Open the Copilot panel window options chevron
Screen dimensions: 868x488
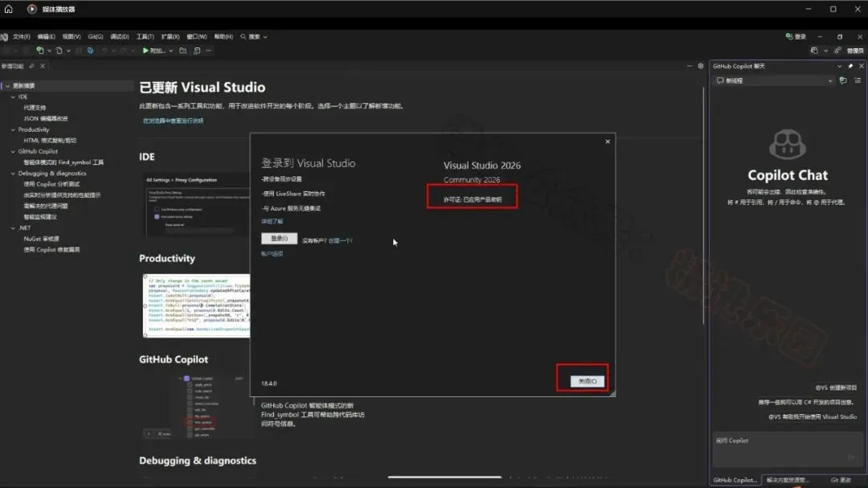[839, 66]
